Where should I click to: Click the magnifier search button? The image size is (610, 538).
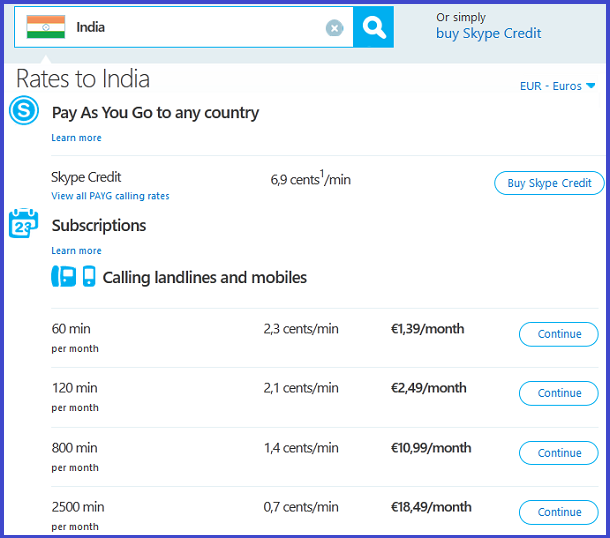click(x=373, y=27)
